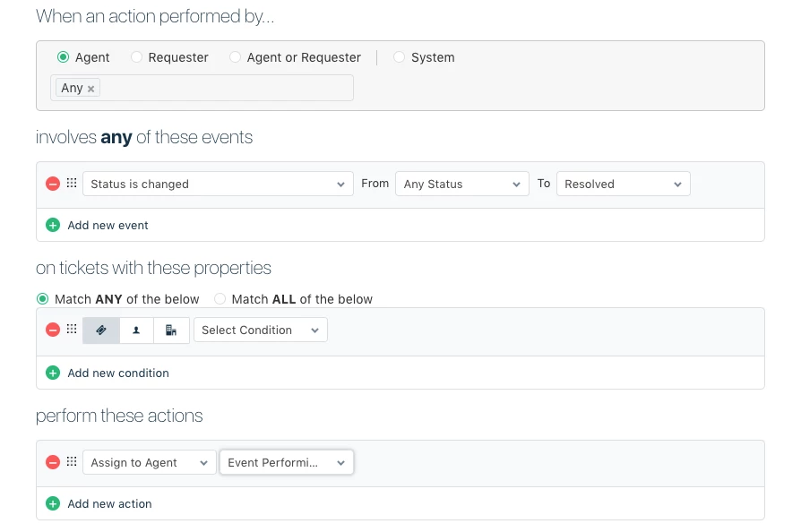Open the Status is changed dropdown
Viewport: 801px width, 532px height.
coord(218,184)
